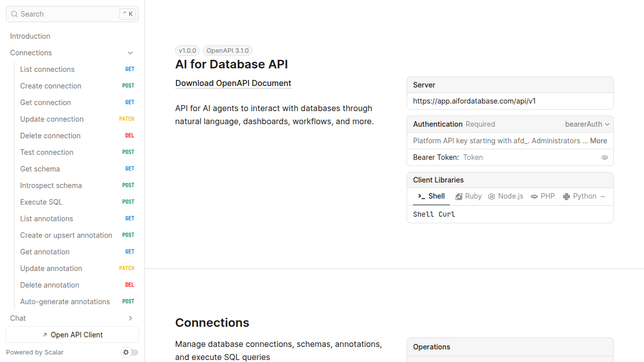Open Introspect schema endpoint

(77, 186)
